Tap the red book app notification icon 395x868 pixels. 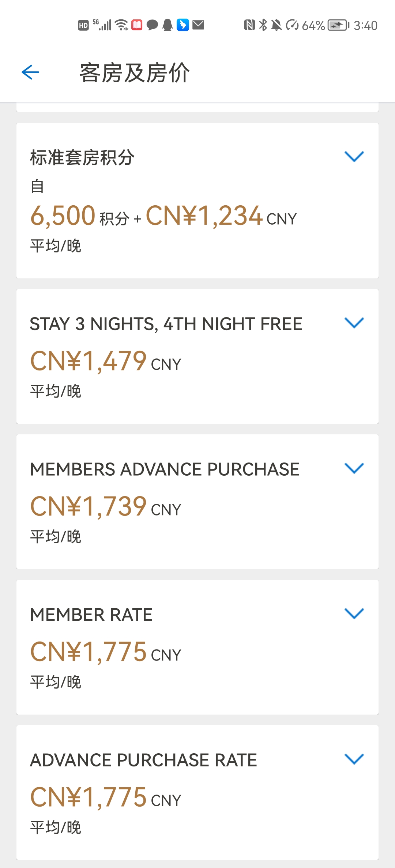137,25
